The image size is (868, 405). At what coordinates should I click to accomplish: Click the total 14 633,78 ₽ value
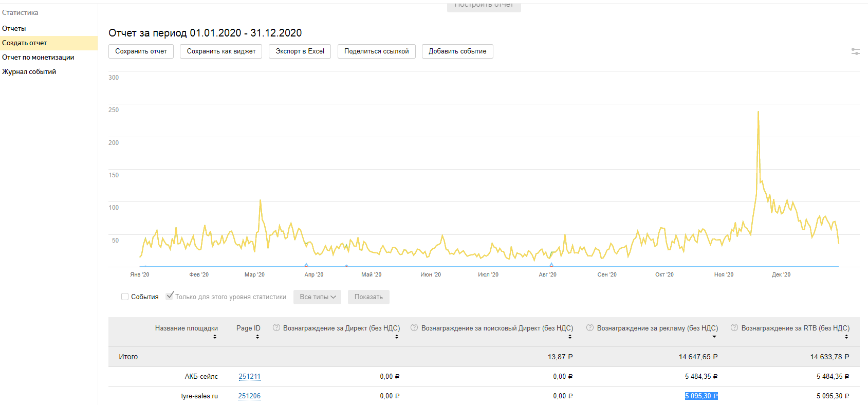point(829,357)
